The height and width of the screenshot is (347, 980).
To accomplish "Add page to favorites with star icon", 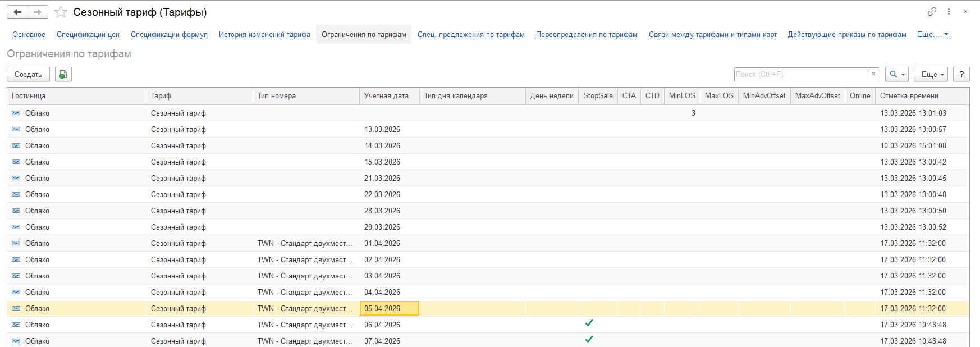I will pyautogui.click(x=61, y=12).
